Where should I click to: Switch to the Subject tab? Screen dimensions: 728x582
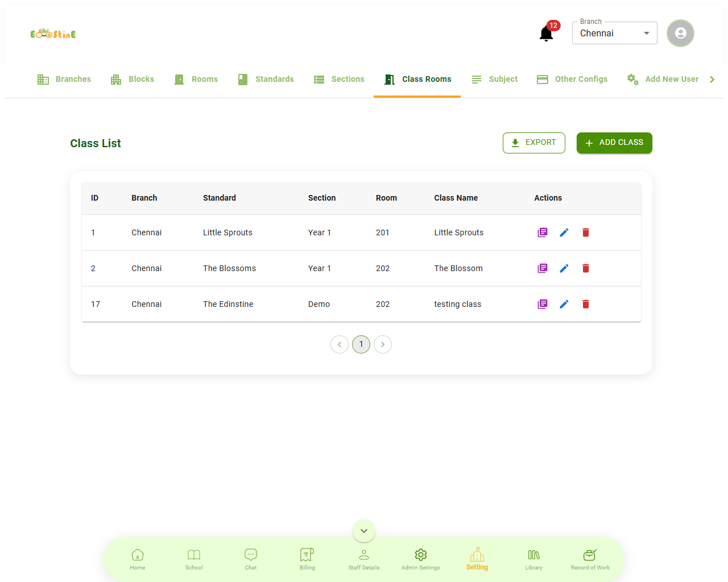(494, 80)
